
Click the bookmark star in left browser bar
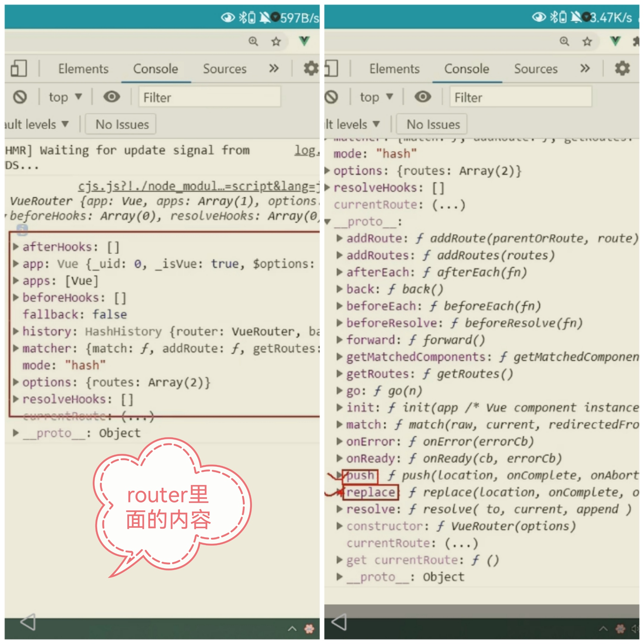[x=276, y=42]
